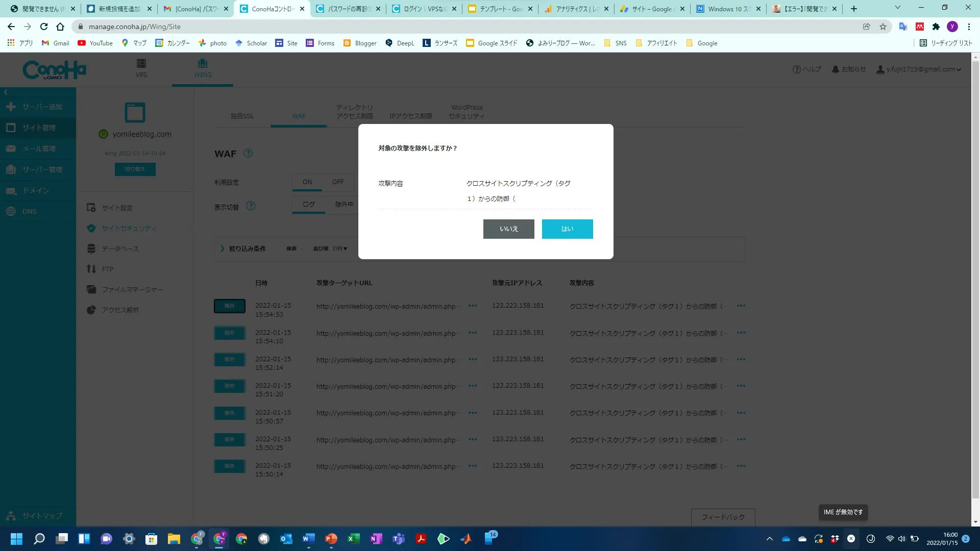Open the お知らせ notifications bell

tap(848, 69)
